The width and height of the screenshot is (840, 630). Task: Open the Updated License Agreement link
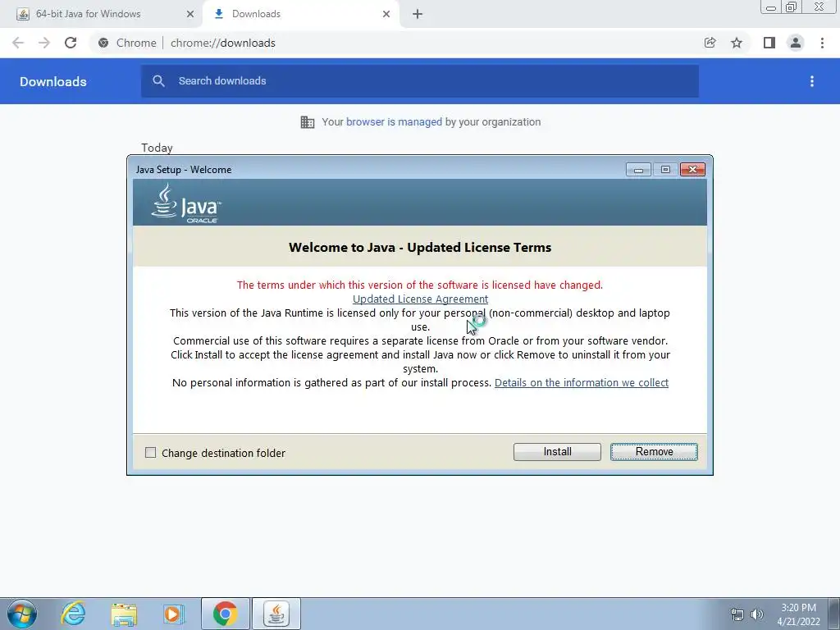point(420,299)
